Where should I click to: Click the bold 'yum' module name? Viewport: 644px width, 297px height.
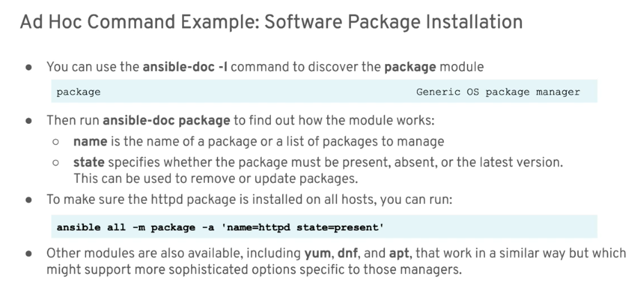tap(317, 253)
